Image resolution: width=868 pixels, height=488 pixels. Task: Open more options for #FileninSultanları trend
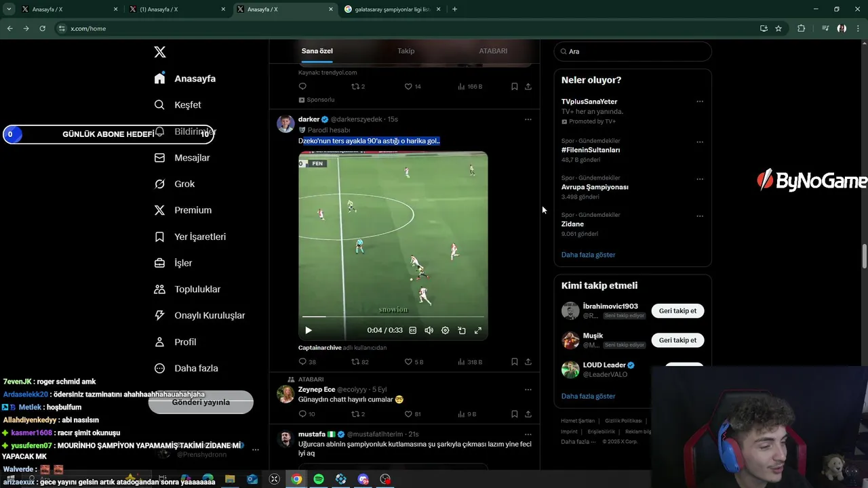tap(700, 142)
